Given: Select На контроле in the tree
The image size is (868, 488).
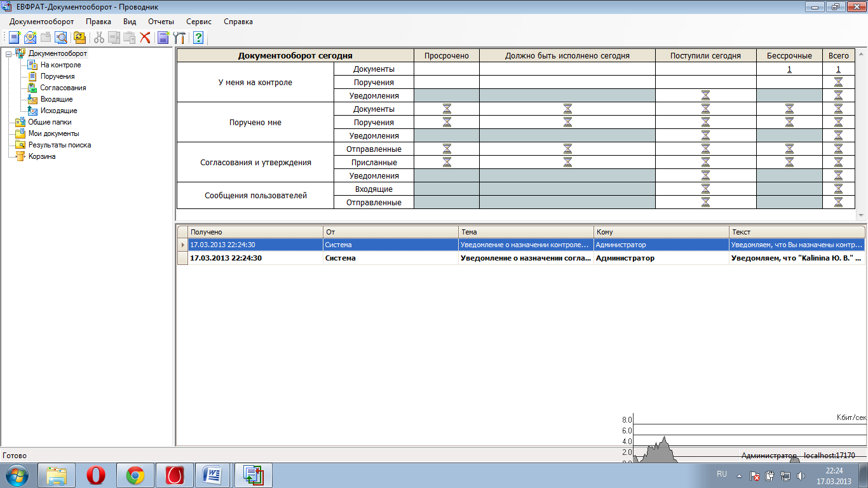Looking at the screenshot, I should click(60, 65).
